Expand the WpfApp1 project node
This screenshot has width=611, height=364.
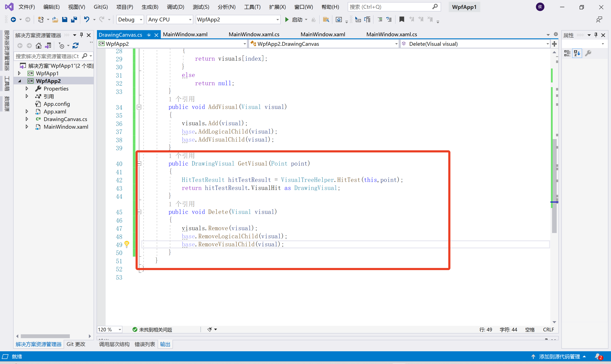(x=19, y=73)
